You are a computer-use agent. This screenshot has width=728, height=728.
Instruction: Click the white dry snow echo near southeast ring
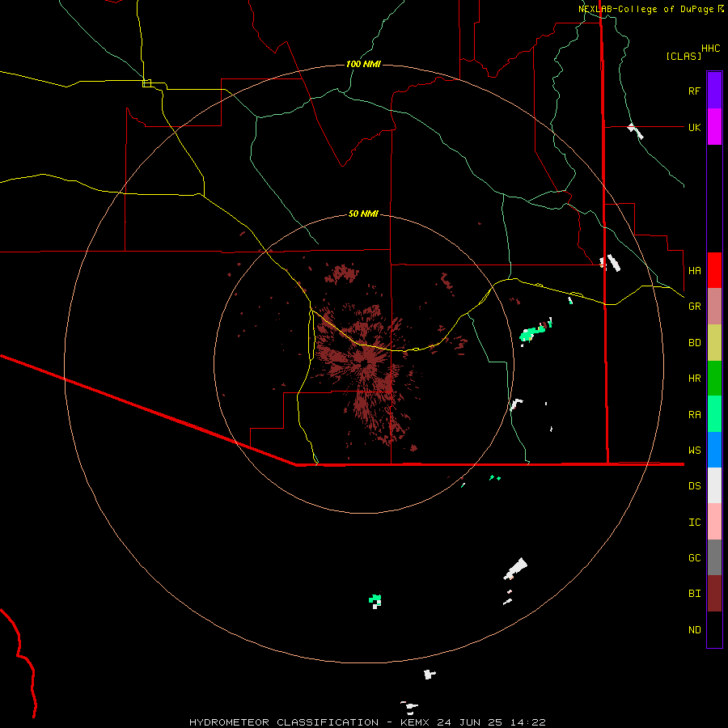516,569
